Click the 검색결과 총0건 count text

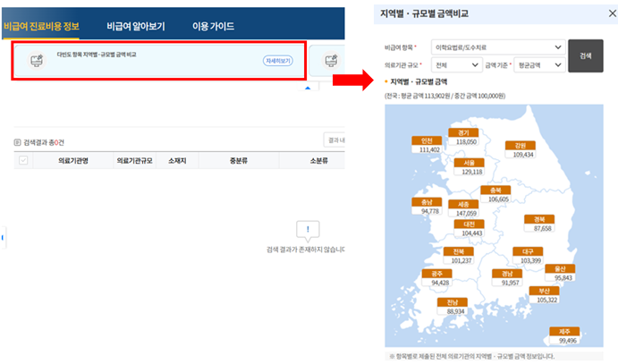coord(44,142)
